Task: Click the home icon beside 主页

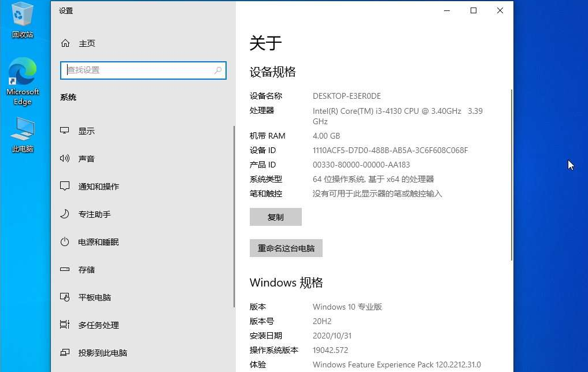Action: point(65,43)
